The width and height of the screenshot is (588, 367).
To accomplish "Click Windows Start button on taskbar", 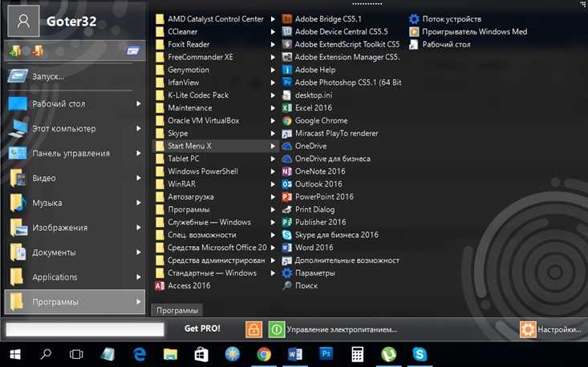I will coord(15,354).
